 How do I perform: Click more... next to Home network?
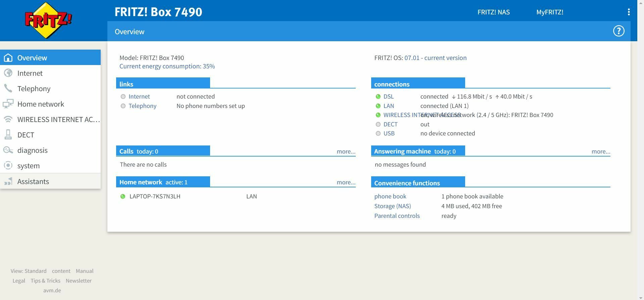coord(346,182)
